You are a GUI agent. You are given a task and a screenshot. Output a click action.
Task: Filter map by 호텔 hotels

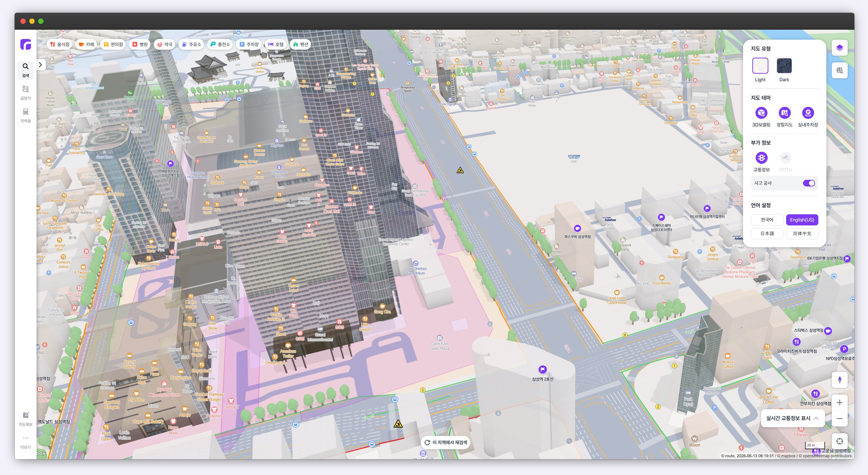tap(276, 44)
